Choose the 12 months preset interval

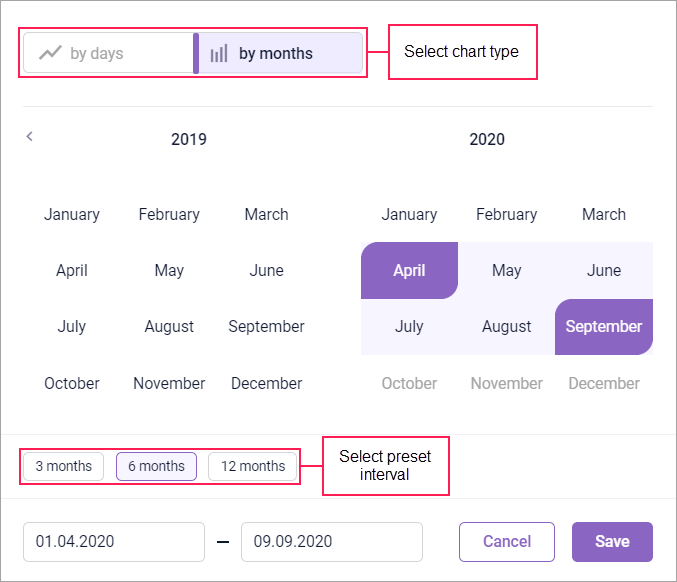[253, 466]
